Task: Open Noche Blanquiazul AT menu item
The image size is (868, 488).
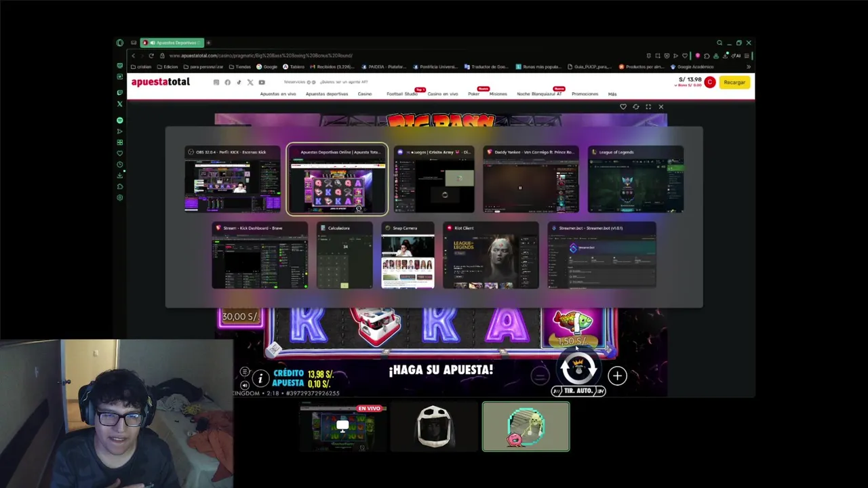Action: 539,94
